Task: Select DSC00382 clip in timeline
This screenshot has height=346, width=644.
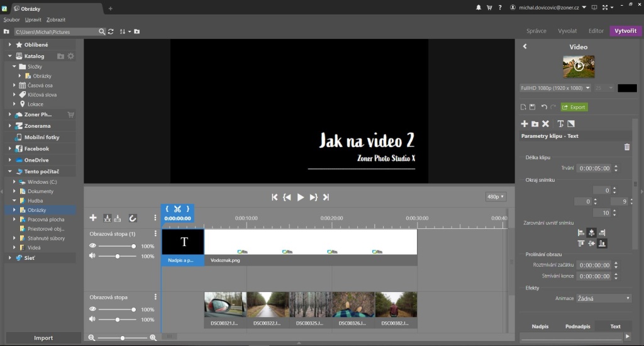Action: tap(396, 310)
